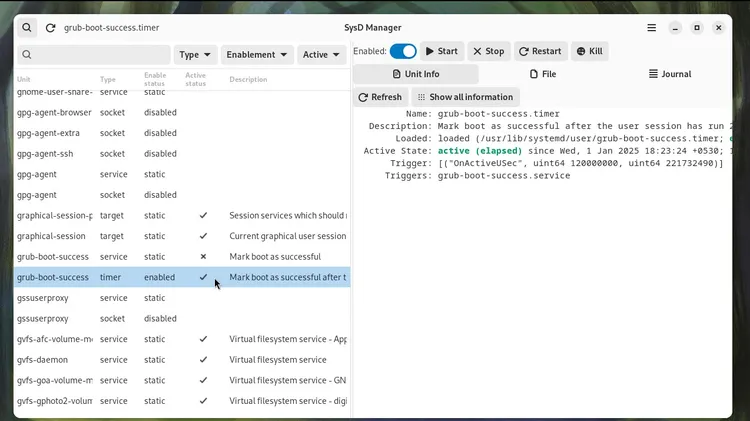Select the gpg-agent socket row
Image resolution: width=750 pixels, height=421 pixels.
pyautogui.click(x=182, y=195)
